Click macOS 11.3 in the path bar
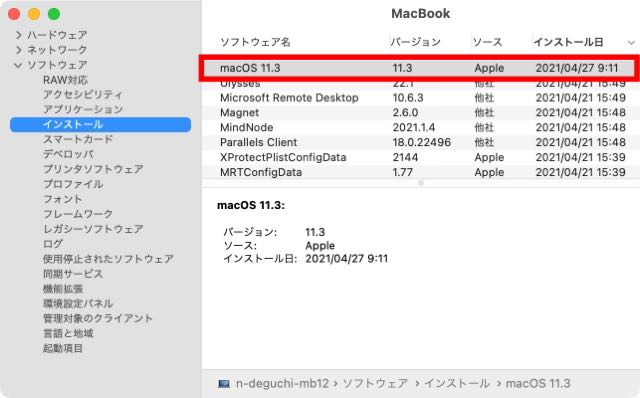Viewport: 640px width, 398px height. pyautogui.click(x=538, y=384)
